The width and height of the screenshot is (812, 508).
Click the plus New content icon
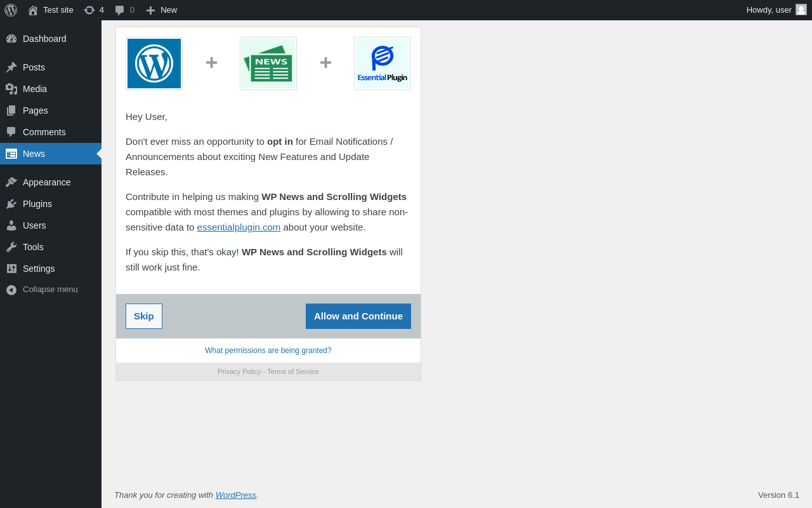[x=150, y=10]
